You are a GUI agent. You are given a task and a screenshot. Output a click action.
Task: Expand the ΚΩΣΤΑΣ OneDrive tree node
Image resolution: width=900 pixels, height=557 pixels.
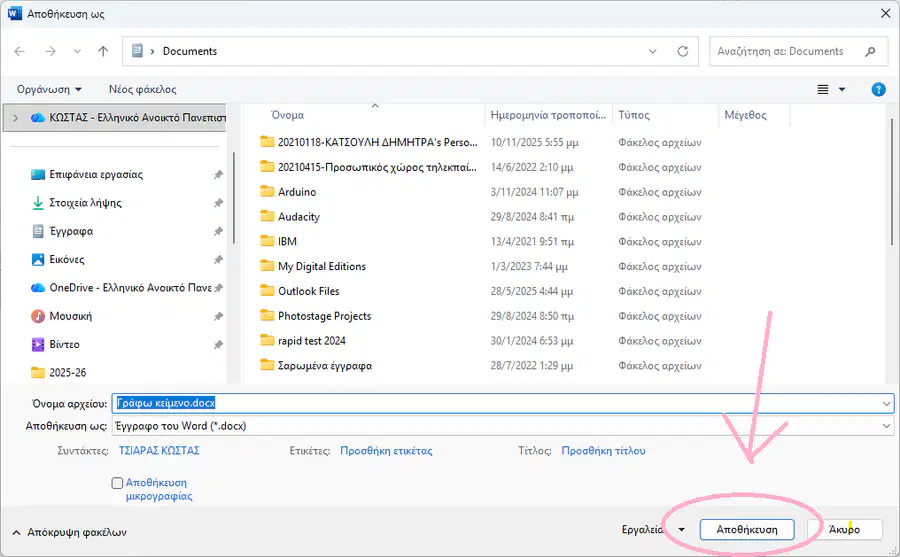(15, 118)
